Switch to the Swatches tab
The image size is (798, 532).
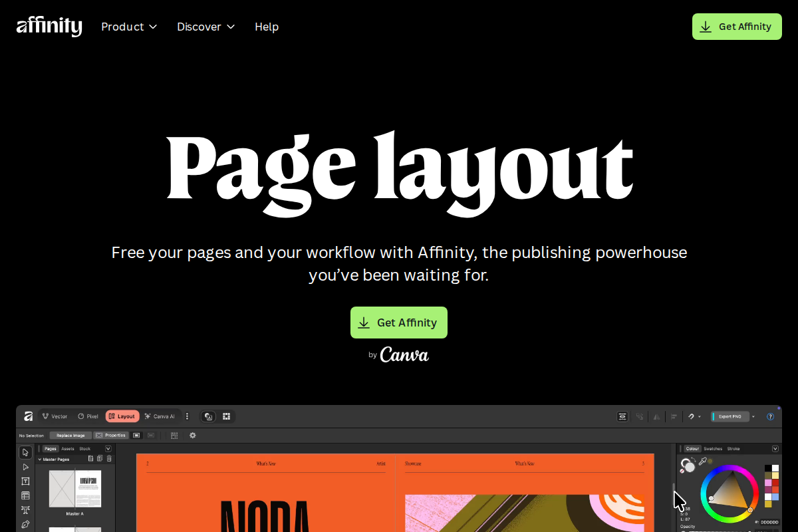(x=713, y=449)
